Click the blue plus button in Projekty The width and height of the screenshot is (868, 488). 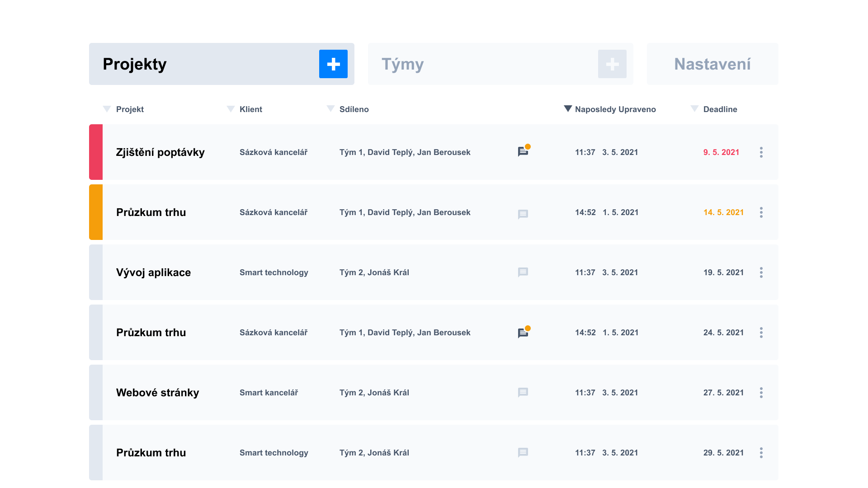(x=333, y=64)
